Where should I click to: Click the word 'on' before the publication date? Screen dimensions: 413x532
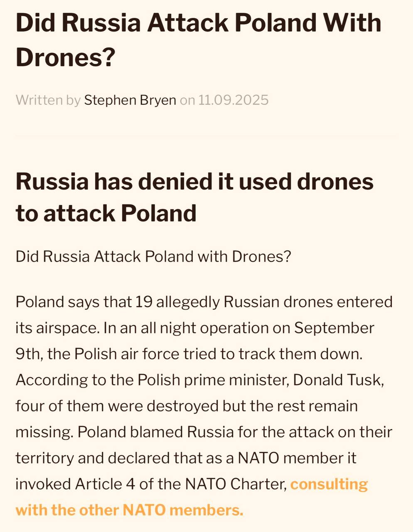coord(187,101)
